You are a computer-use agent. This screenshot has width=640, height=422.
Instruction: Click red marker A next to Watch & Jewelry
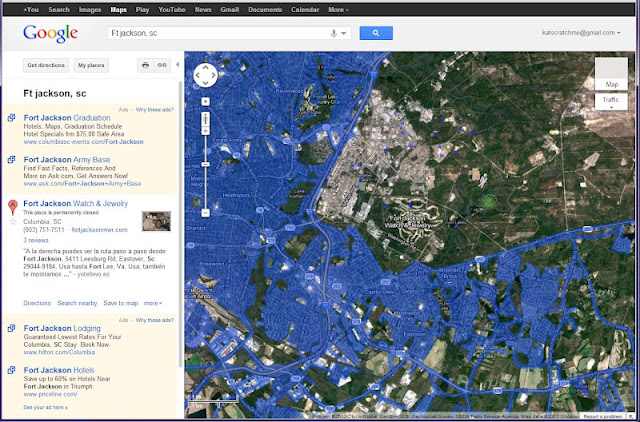click(x=13, y=207)
